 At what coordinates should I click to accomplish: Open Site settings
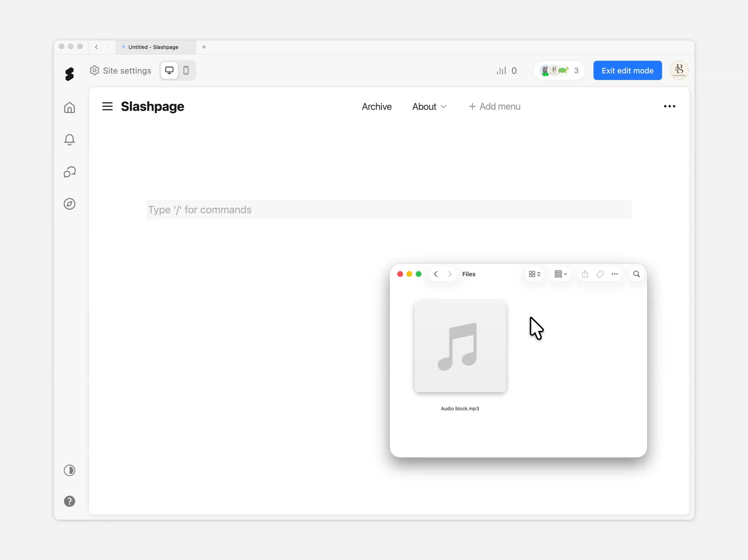(120, 71)
